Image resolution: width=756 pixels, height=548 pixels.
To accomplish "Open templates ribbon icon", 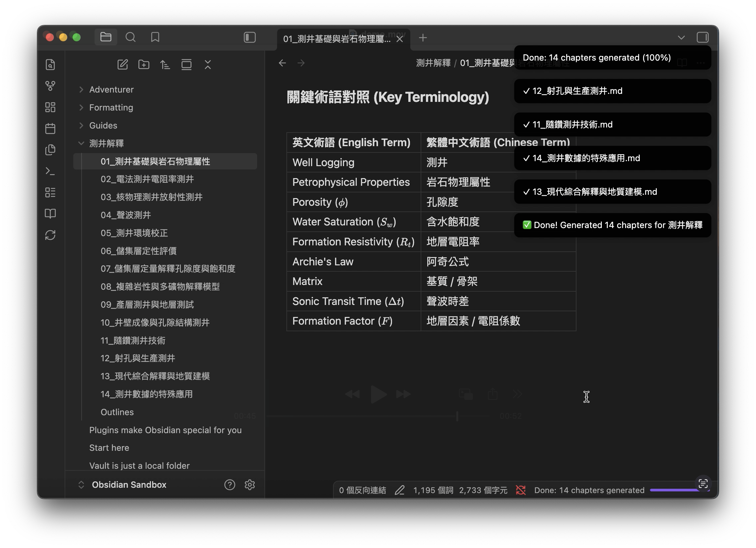I will (x=50, y=150).
